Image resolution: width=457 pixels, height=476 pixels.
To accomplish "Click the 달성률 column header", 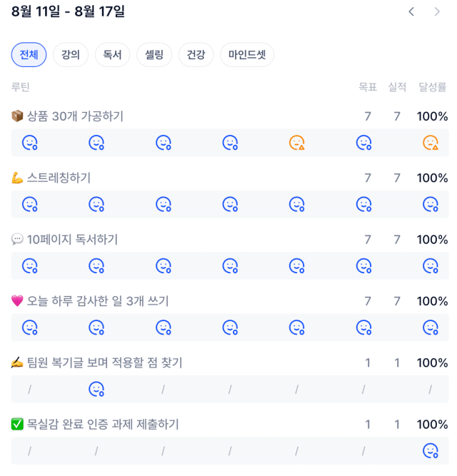I will (x=433, y=87).
